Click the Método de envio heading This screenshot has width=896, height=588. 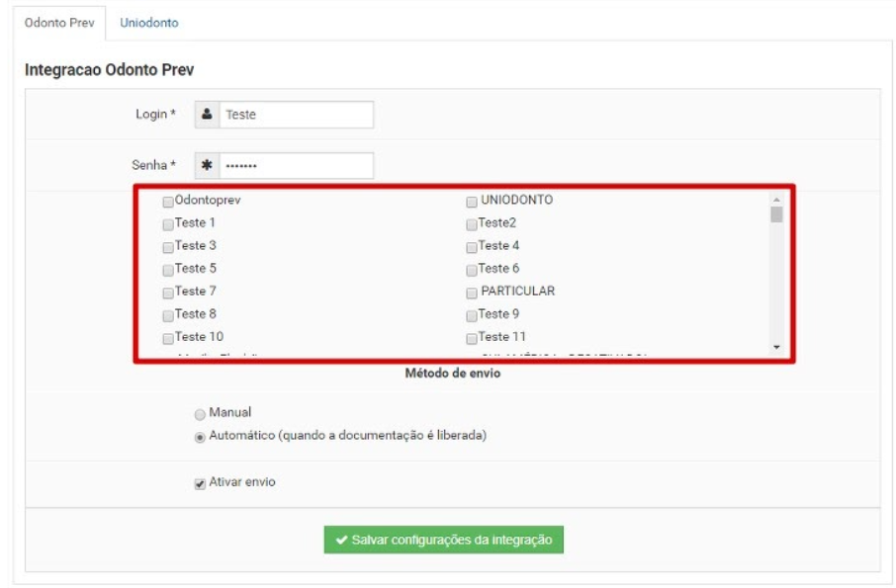point(453,374)
